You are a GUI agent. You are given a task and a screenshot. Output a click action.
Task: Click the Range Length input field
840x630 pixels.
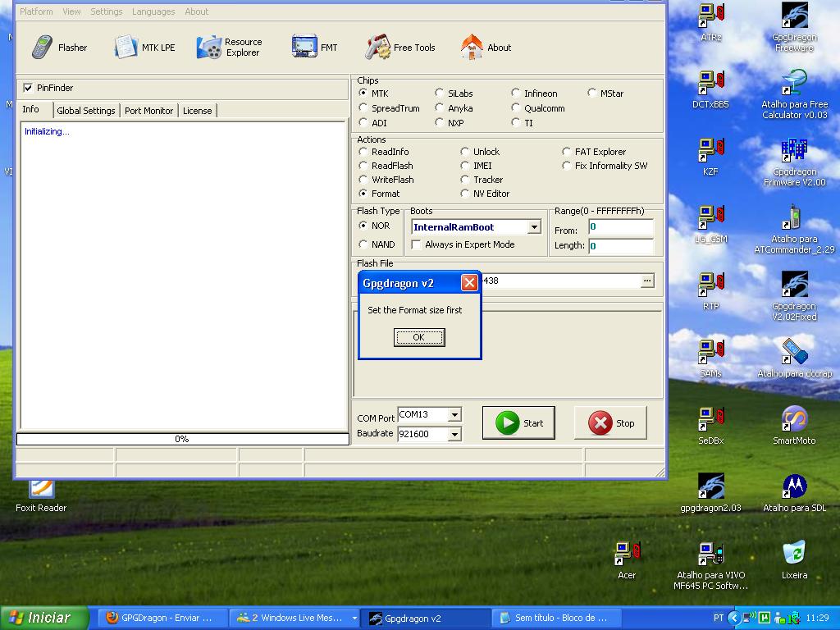click(621, 246)
